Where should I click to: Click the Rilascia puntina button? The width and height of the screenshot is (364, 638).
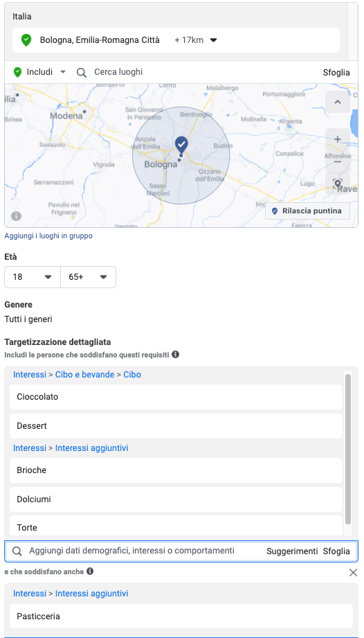pyautogui.click(x=307, y=211)
